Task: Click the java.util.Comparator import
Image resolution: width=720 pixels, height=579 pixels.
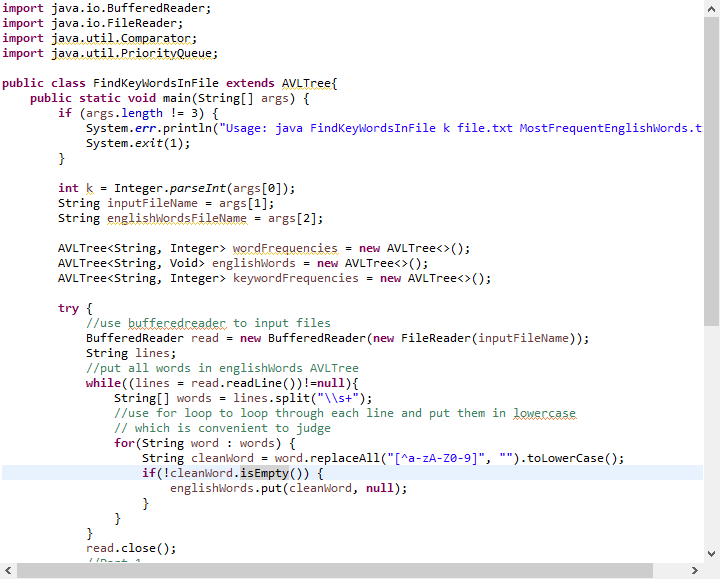Action: click(124, 38)
